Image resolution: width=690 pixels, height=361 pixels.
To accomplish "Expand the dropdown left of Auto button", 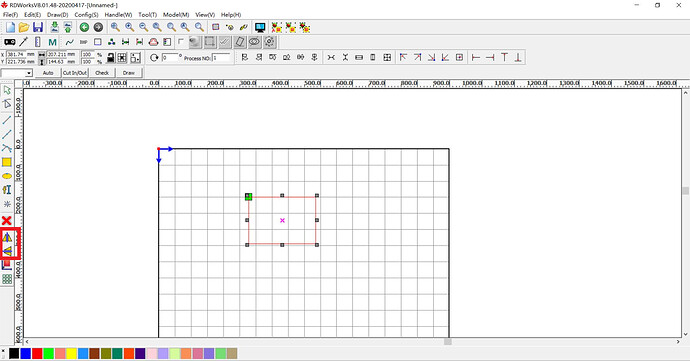I will click(x=17, y=73).
